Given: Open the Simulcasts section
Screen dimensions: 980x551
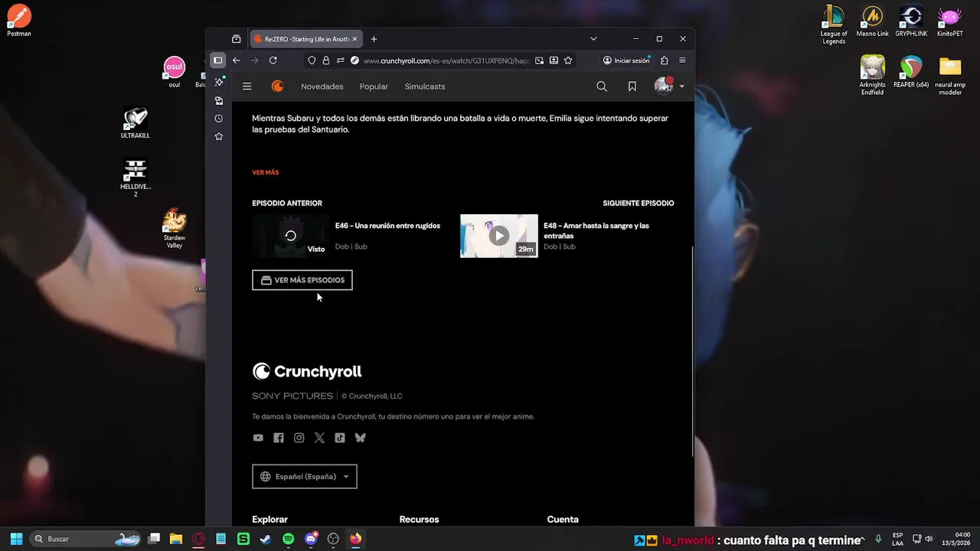Looking at the screenshot, I should tap(425, 86).
